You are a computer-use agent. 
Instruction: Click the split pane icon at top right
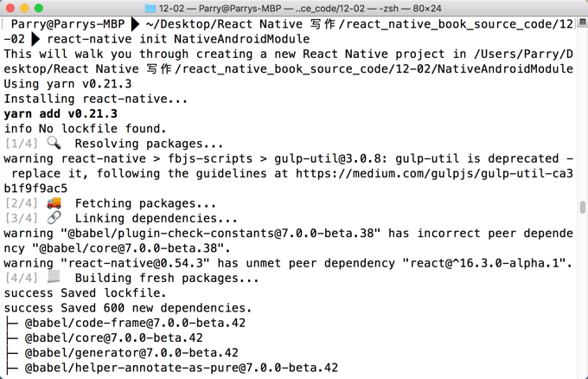coord(582,22)
